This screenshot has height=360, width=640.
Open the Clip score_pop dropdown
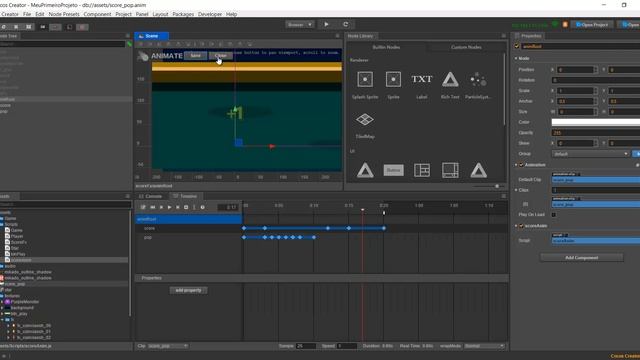(168, 346)
